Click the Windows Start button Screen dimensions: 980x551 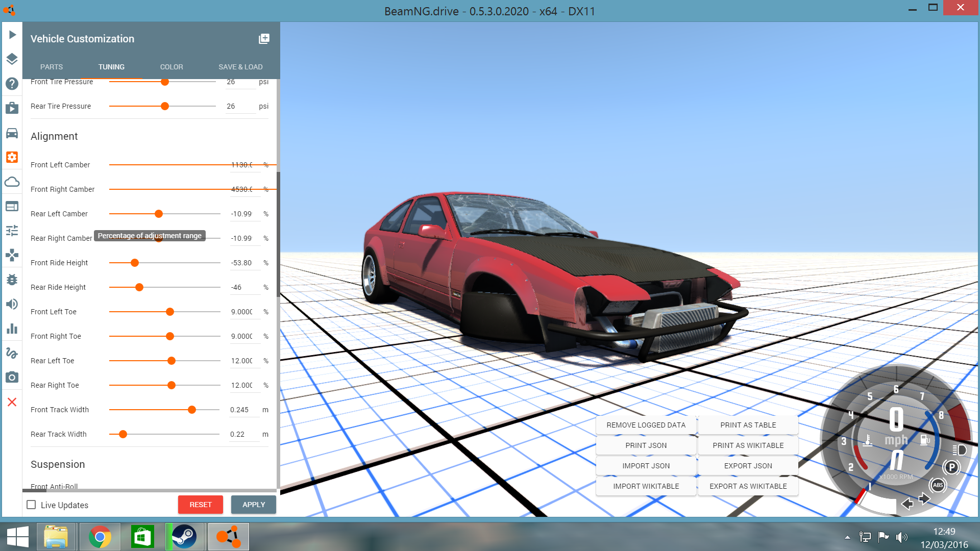click(18, 537)
